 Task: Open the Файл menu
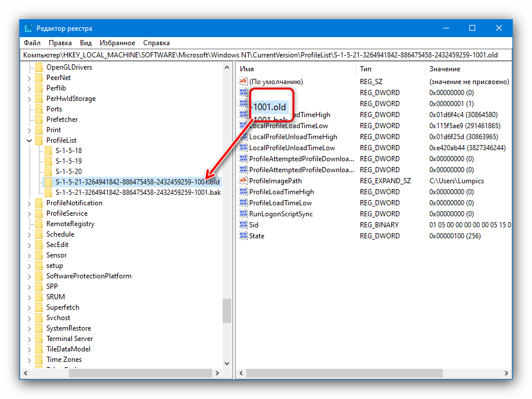[32, 43]
